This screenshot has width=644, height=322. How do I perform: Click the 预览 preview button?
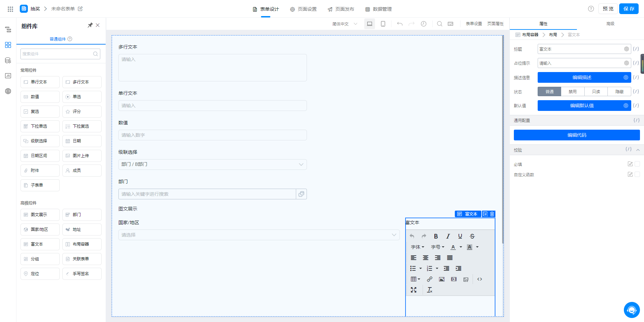(x=608, y=9)
